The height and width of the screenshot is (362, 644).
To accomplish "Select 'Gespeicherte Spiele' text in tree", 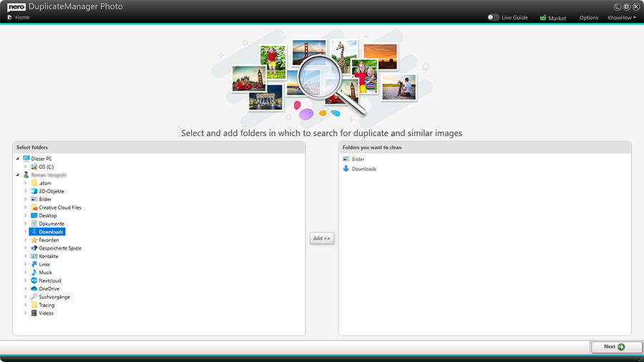I will [x=60, y=248].
